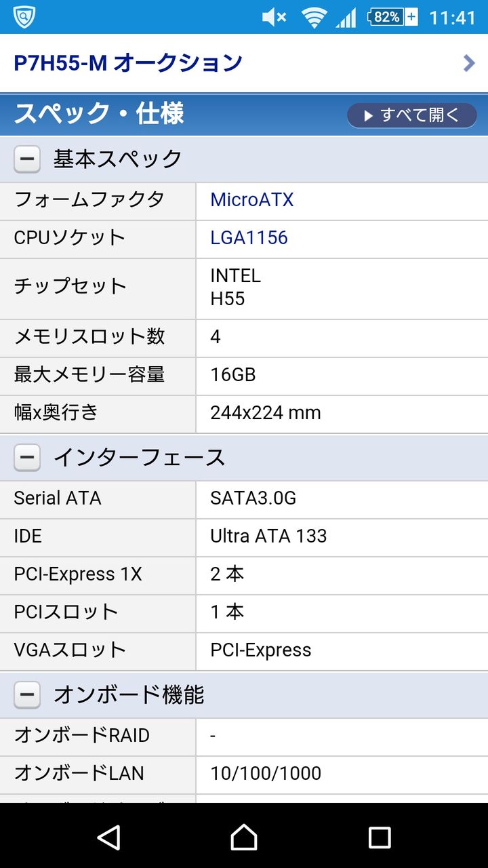Tap the clock showing 11:41
Image resolution: width=488 pixels, height=868 pixels.
(453, 18)
